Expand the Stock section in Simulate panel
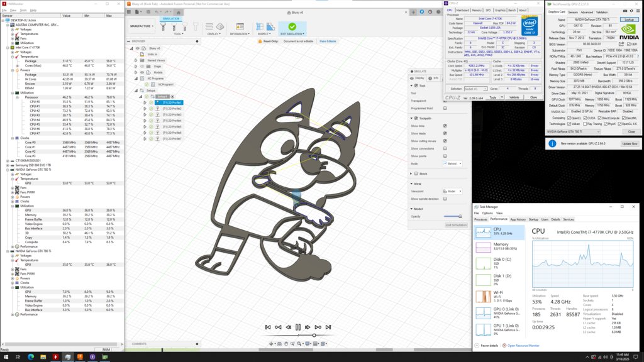This screenshot has height=362, width=644. pyautogui.click(x=411, y=173)
